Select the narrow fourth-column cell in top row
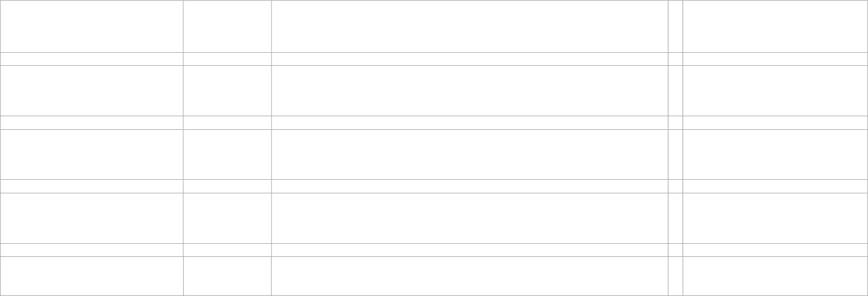This screenshot has height=296, width=868. point(675,26)
